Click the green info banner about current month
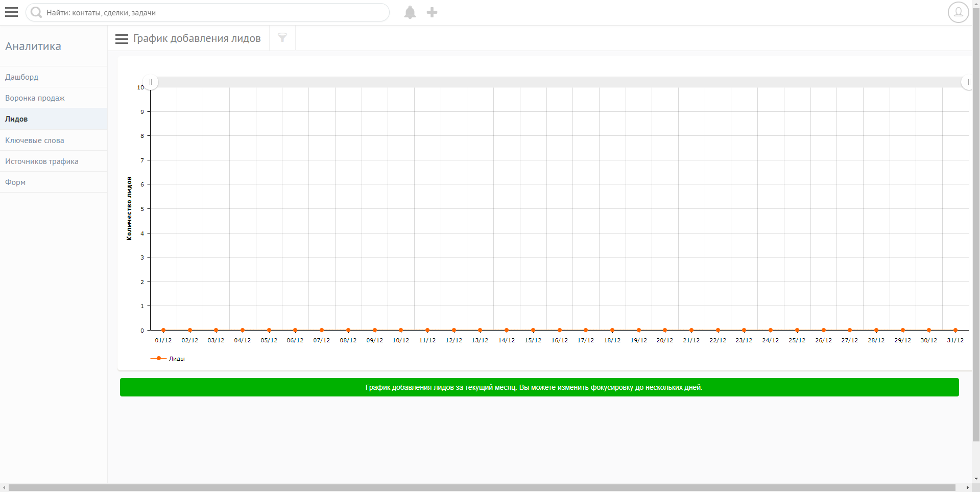 tap(539, 387)
